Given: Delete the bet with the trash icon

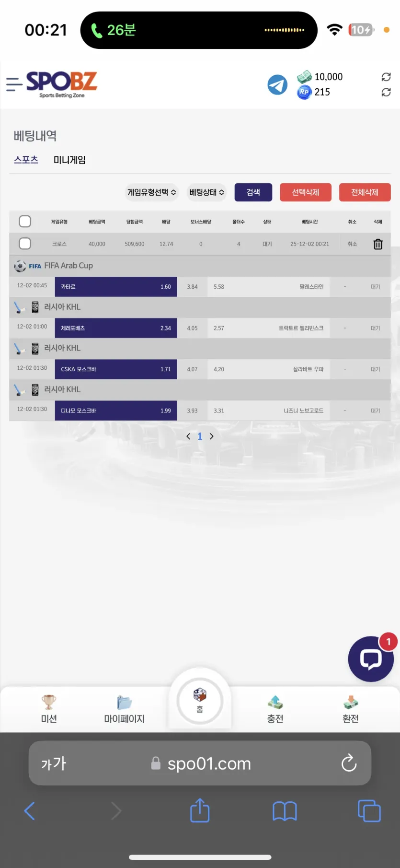Looking at the screenshot, I should [x=378, y=244].
